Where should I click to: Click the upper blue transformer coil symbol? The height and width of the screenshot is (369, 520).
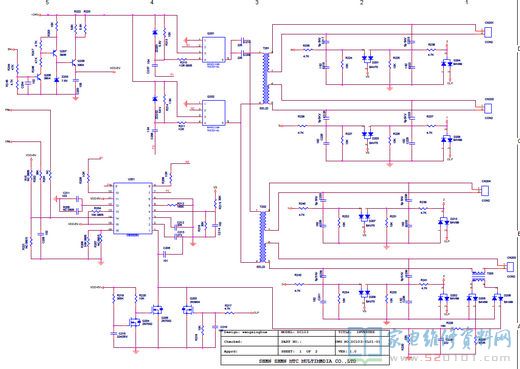(x=266, y=78)
